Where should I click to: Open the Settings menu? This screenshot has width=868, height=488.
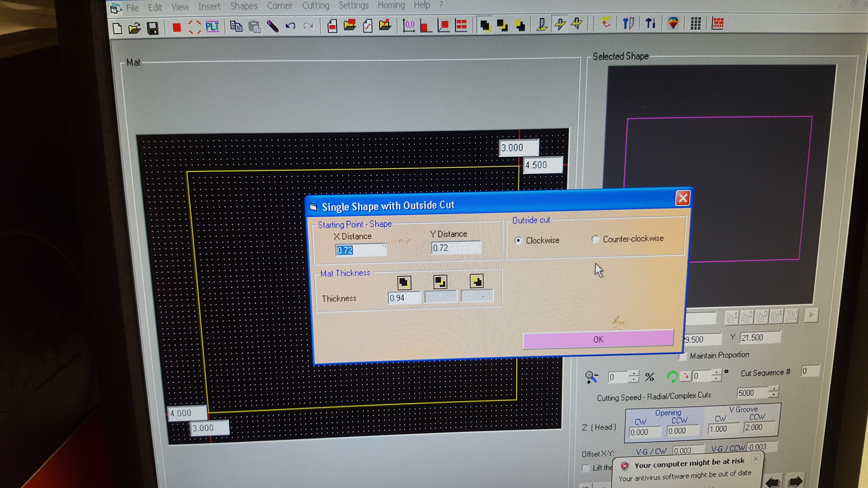(353, 5)
